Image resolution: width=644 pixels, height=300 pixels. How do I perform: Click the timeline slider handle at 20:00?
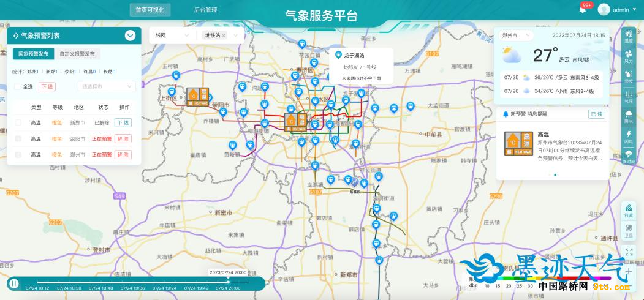click(229, 282)
